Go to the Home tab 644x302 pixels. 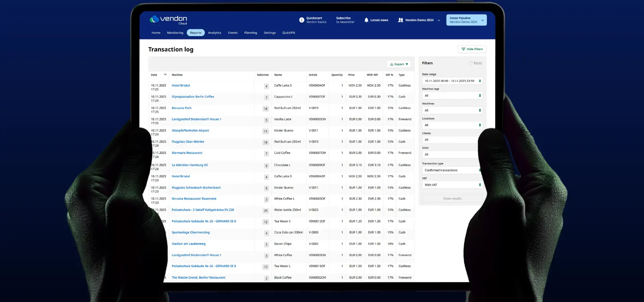point(156,33)
